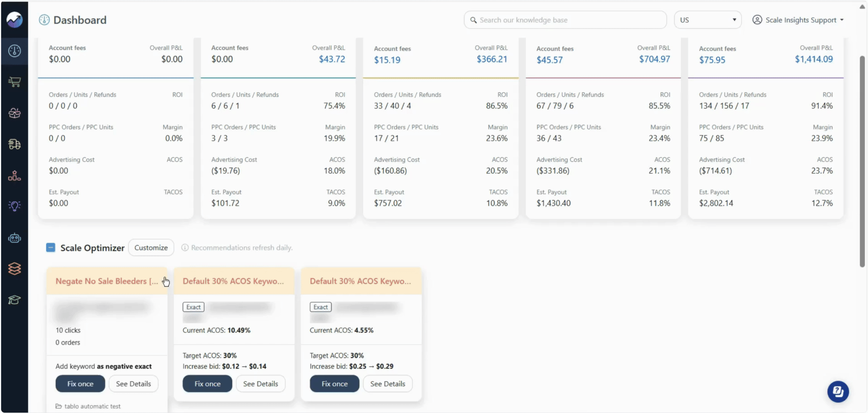The image size is (868, 413).
Task: Click the tablo automatic test campaign label
Action: tap(93, 406)
